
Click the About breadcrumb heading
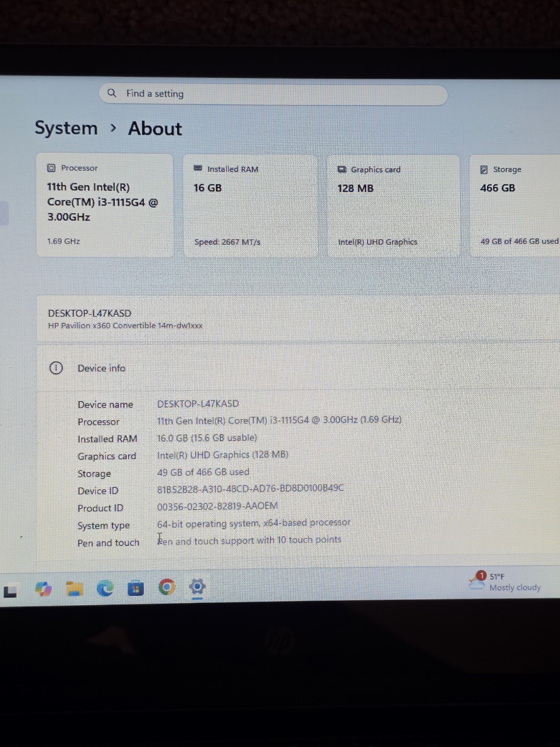tap(155, 128)
